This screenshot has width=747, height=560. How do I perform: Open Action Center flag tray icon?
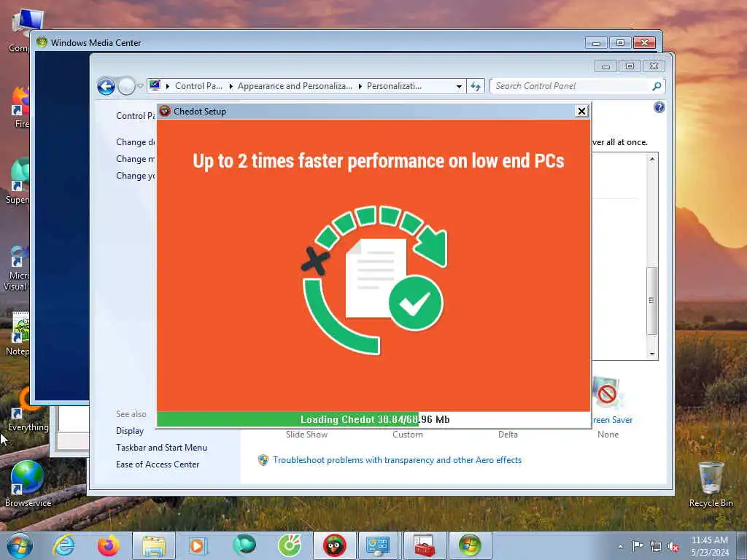638,546
